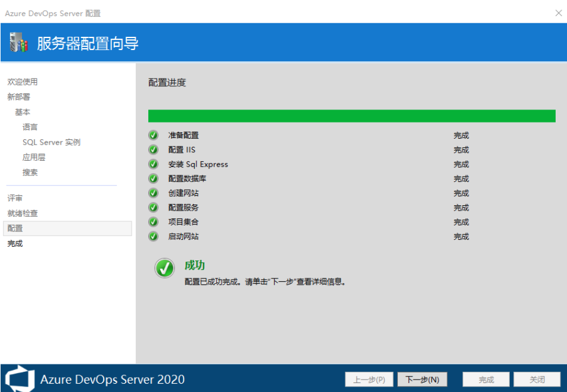Viewport: 567px width, 392px height.
Task: Click Azure DevOps Server 2020 footer text
Action: (x=112, y=380)
